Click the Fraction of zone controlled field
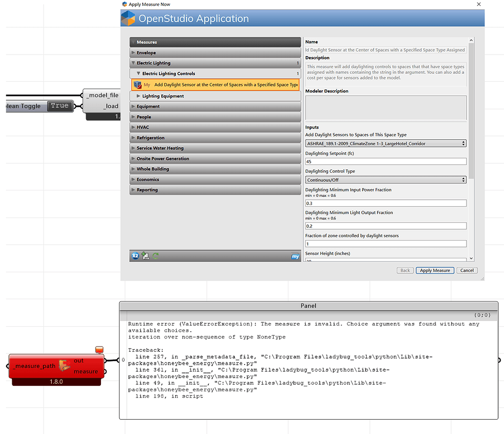 [386, 244]
